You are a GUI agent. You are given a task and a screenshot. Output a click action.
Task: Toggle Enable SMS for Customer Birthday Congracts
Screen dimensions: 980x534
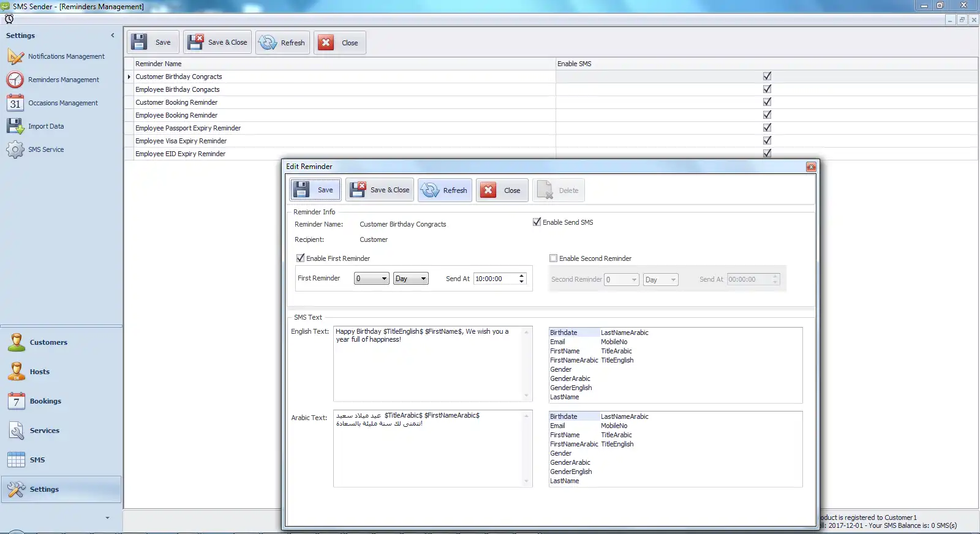[767, 77]
